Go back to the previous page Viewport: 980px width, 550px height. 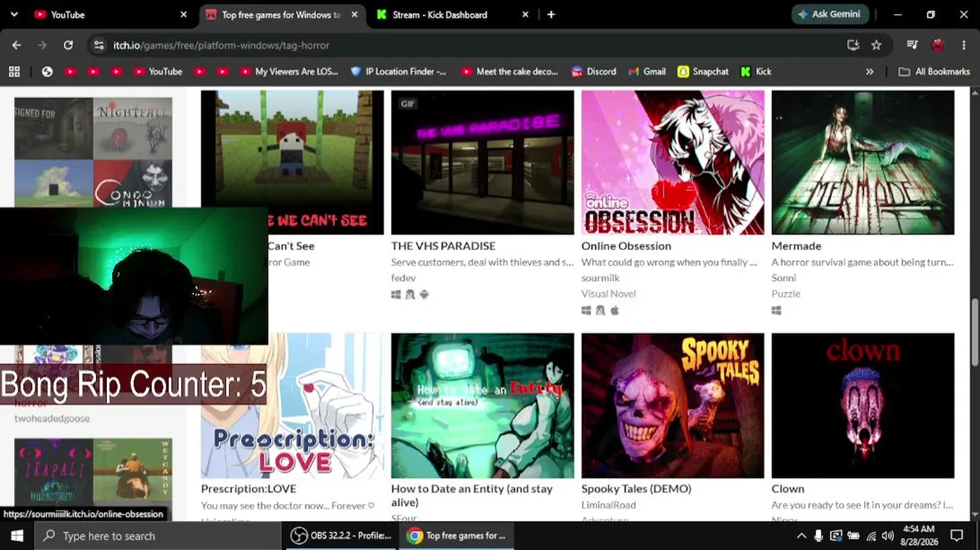17,45
